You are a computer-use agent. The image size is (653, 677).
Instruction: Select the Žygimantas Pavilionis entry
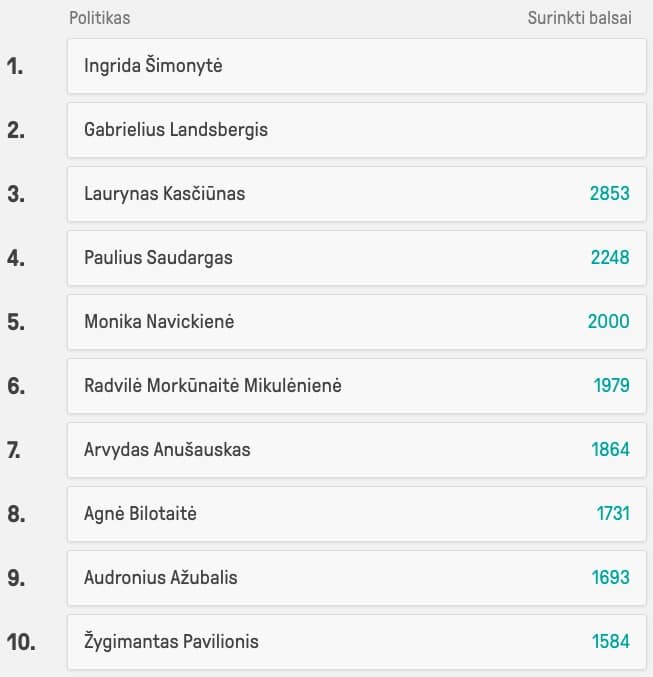point(357,642)
